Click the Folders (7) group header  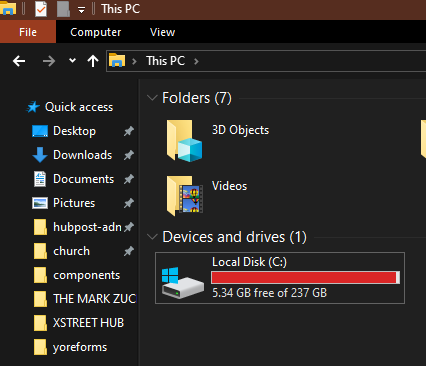197,98
